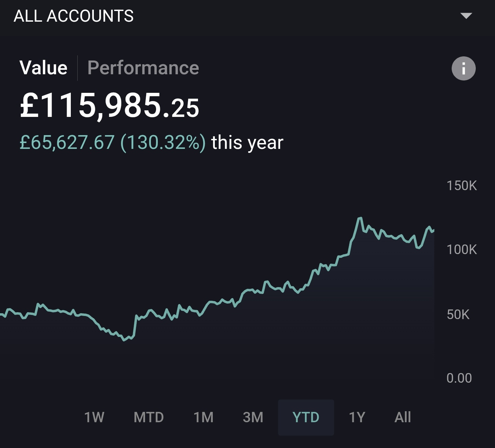Click the 0.00 axis label
The height and width of the screenshot is (448, 495).
[459, 378]
